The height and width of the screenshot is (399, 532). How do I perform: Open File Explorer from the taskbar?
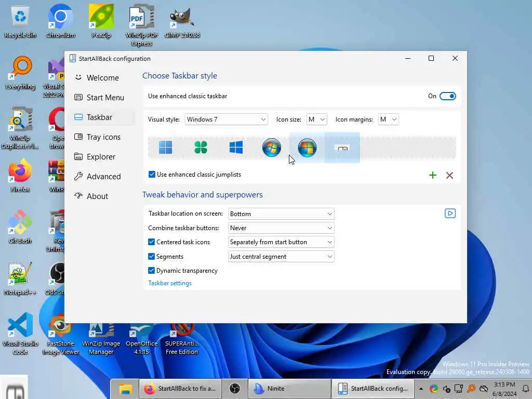click(x=125, y=389)
